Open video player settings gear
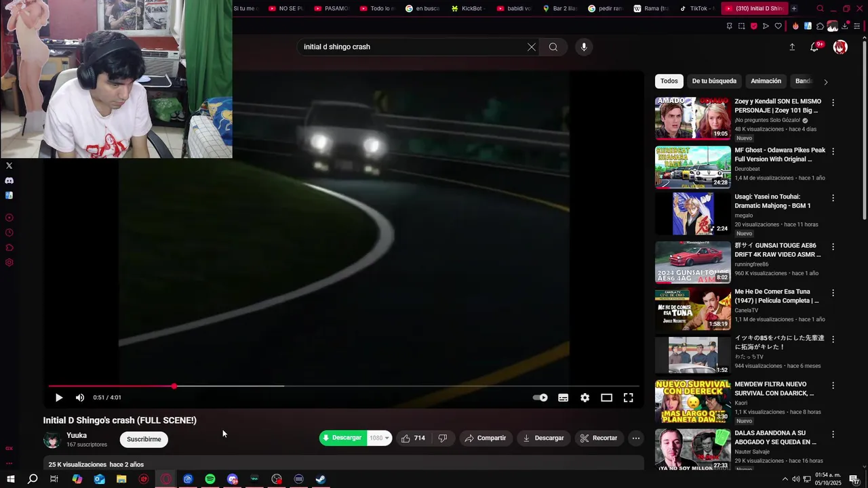This screenshot has height=488, width=868. [585, 398]
